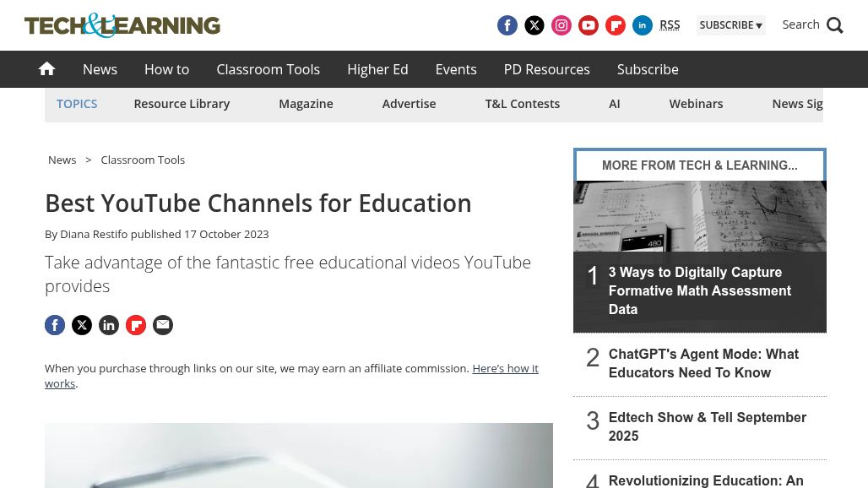Open the YouTube icon in header
Viewport: 868px width, 488px height.
pos(589,25)
